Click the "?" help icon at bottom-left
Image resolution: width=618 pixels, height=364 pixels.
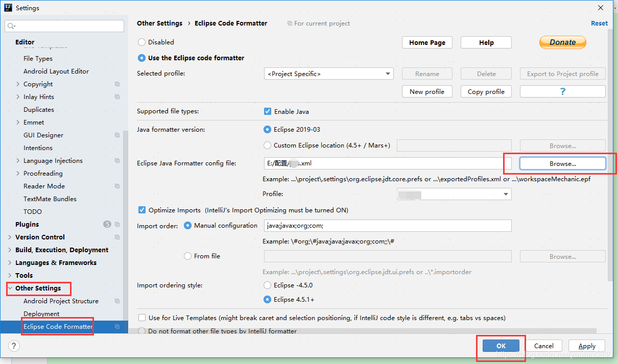[x=13, y=346]
